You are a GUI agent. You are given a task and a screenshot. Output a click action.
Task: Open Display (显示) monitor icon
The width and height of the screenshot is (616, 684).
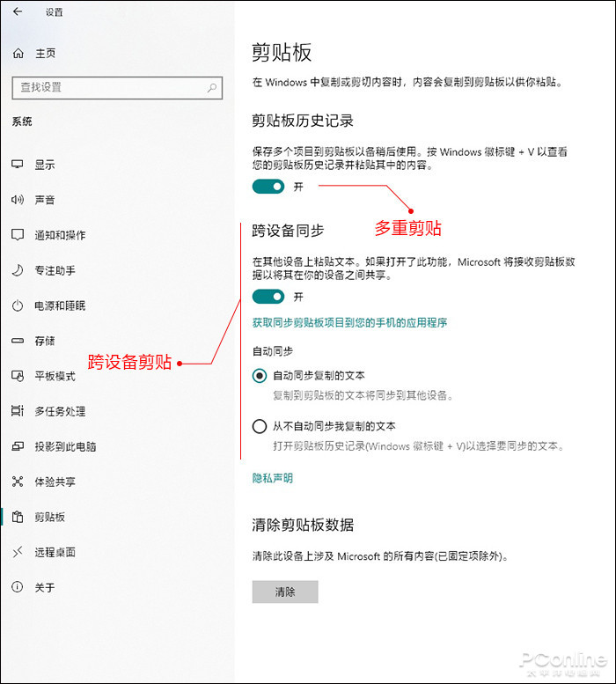[18, 165]
